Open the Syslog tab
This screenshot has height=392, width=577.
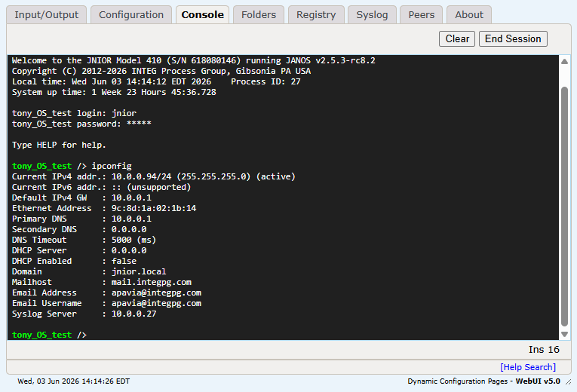point(372,15)
